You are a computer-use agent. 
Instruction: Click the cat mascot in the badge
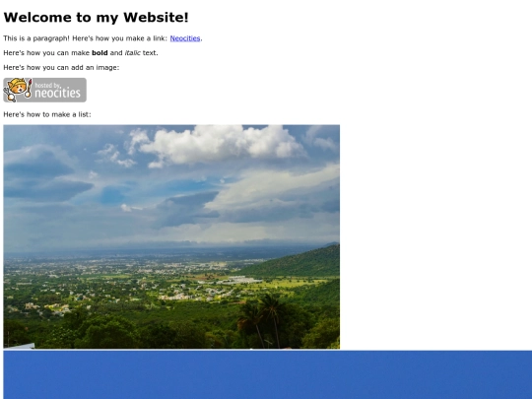(18, 87)
